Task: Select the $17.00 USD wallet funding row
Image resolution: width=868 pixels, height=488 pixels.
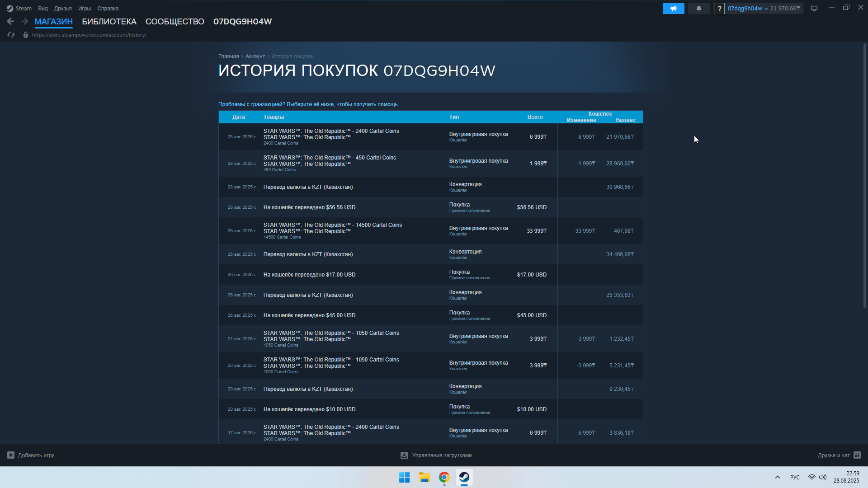Action: point(430,274)
